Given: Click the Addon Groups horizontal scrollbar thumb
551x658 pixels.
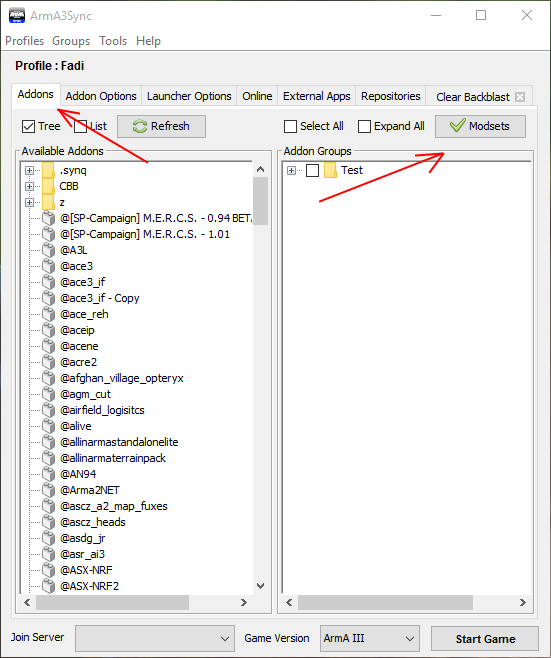Looking at the screenshot, I should (385, 603).
